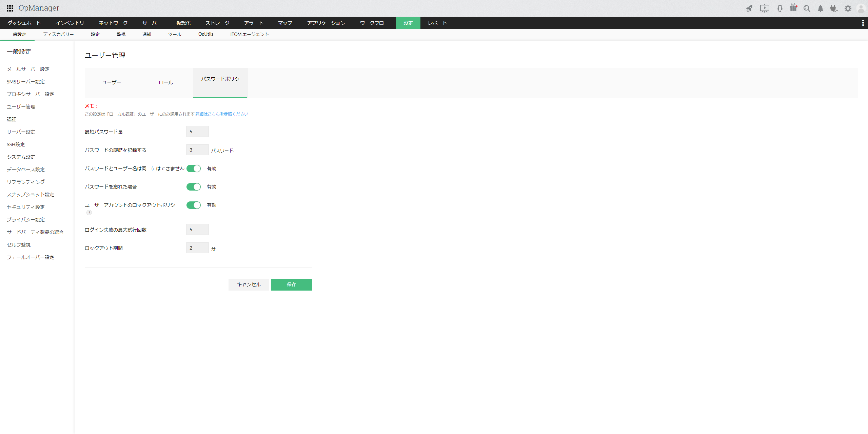Screen dimensions: 868x434
Task: Open the gear quick-settings icon
Action: pos(848,8)
